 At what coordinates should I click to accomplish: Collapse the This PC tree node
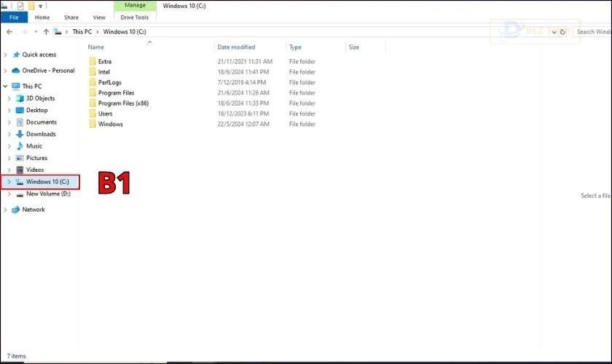(6, 86)
